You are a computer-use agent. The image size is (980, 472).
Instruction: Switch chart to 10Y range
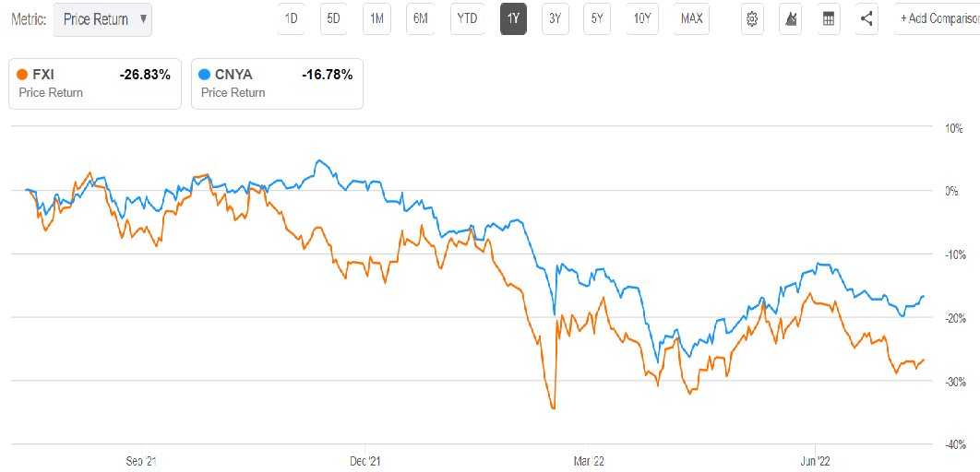pyautogui.click(x=641, y=18)
